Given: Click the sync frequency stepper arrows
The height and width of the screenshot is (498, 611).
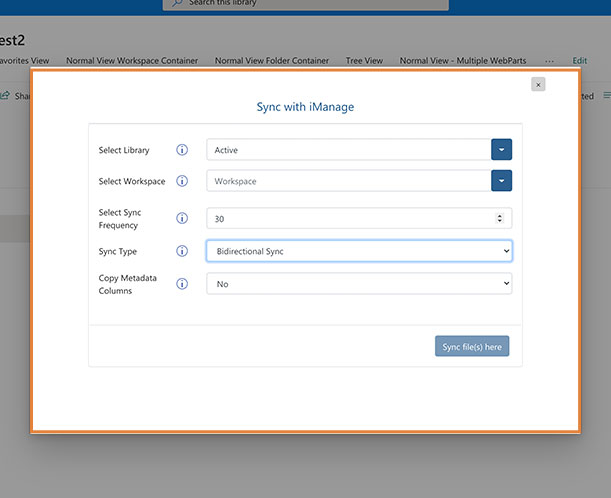Looking at the screenshot, I should 500,218.
